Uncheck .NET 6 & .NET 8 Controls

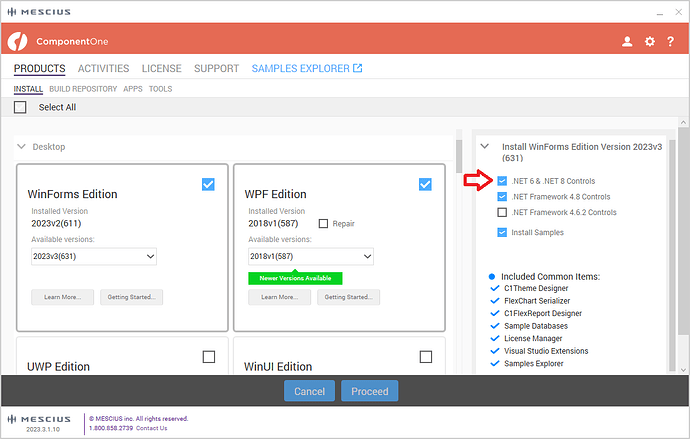(502, 181)
